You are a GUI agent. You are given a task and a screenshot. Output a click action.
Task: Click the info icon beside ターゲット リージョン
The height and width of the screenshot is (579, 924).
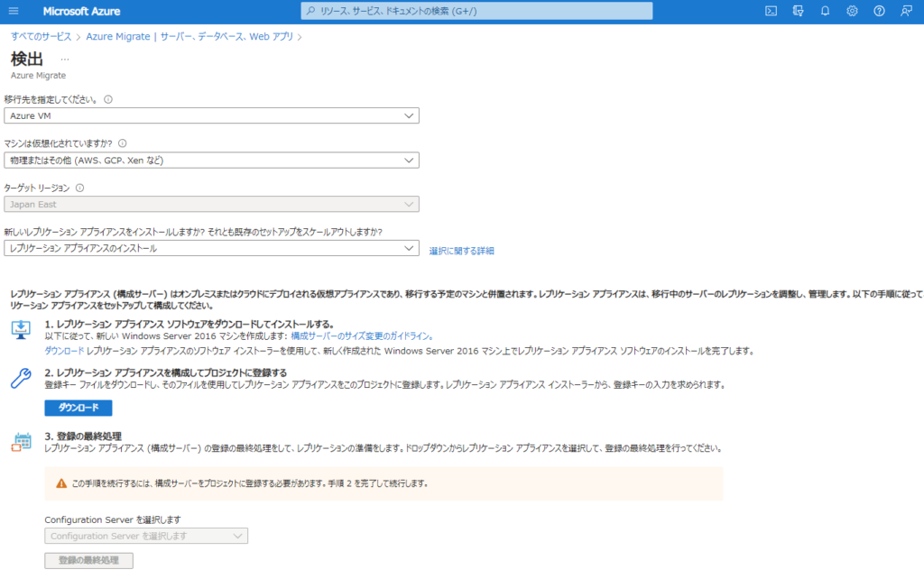[x=80, y=188]
